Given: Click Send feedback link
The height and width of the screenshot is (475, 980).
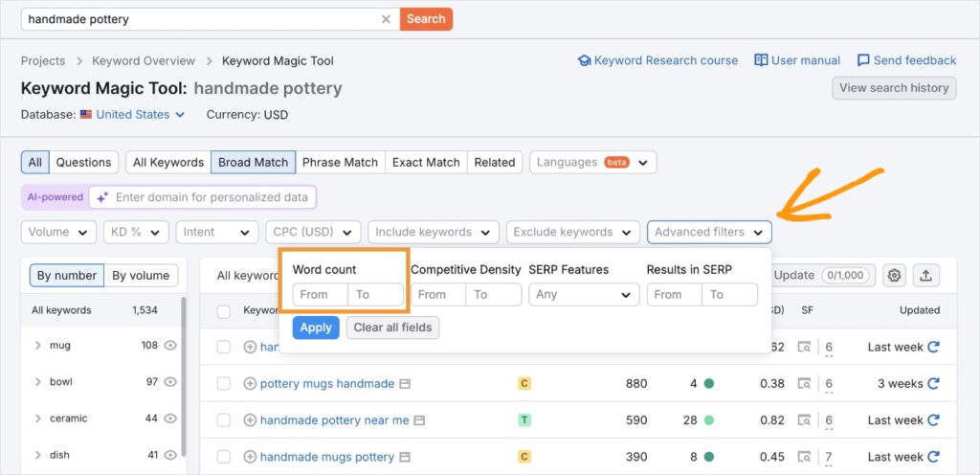Looking at the screenshot, I should tap(906, 60).
